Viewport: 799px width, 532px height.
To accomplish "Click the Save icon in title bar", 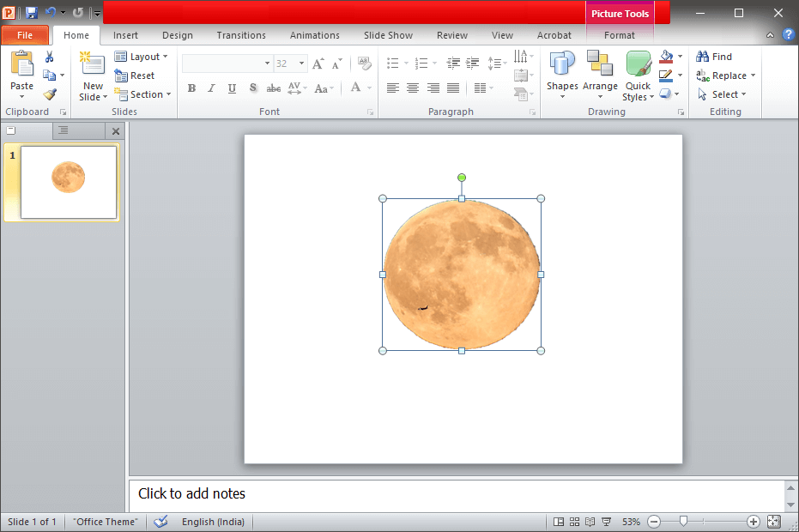I will (x=32, y=13).
